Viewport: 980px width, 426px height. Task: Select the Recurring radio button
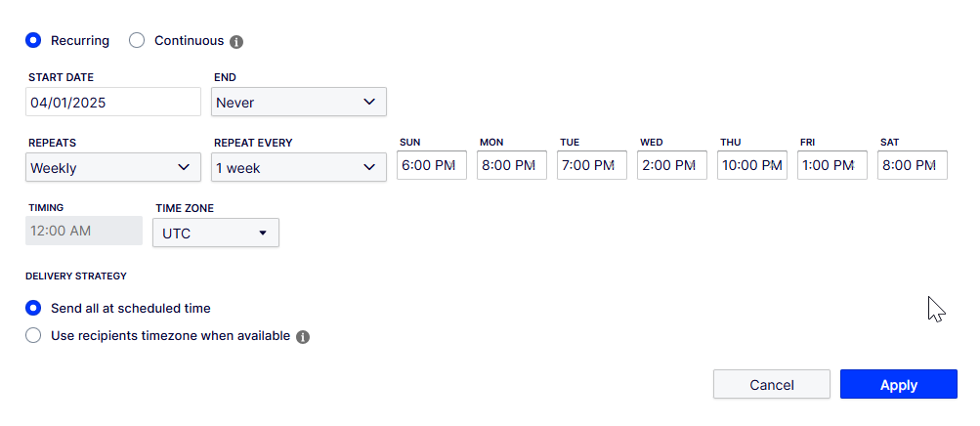click(x=33, y=41)
